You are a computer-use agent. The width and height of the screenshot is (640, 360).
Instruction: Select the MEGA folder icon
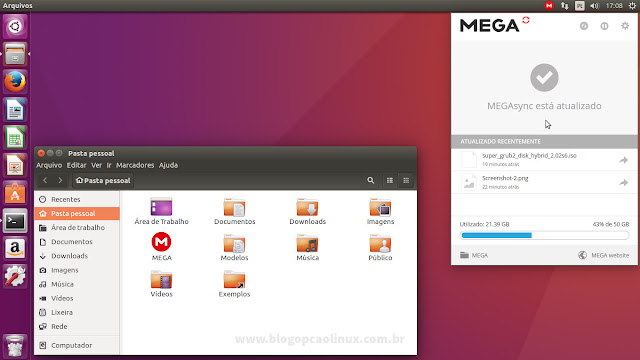(161, 247)
